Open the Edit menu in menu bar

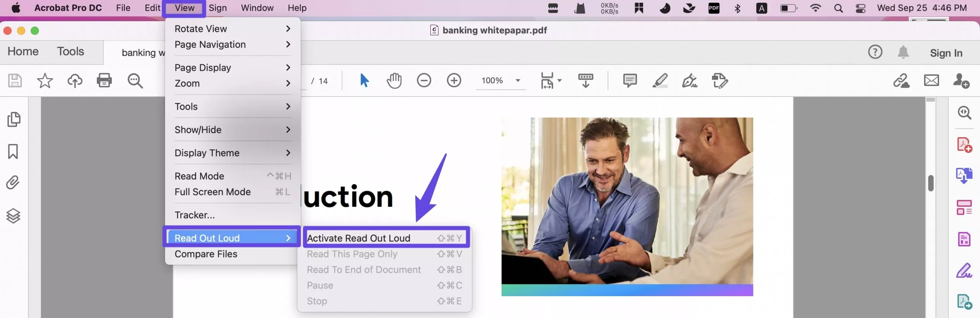click(x=152, y=8)
